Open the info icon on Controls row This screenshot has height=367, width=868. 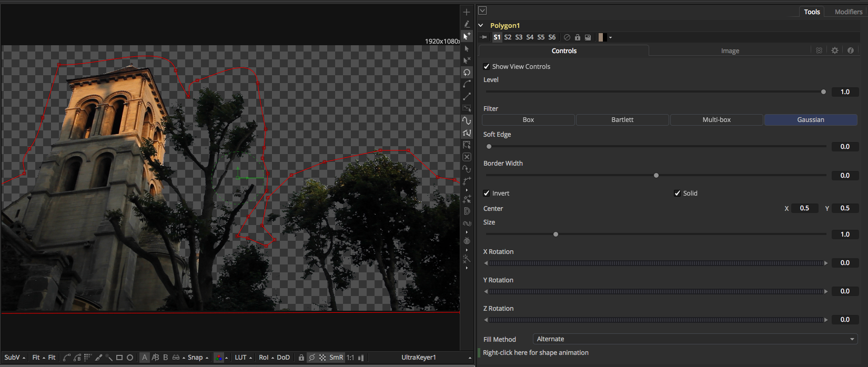click(851, 50)
